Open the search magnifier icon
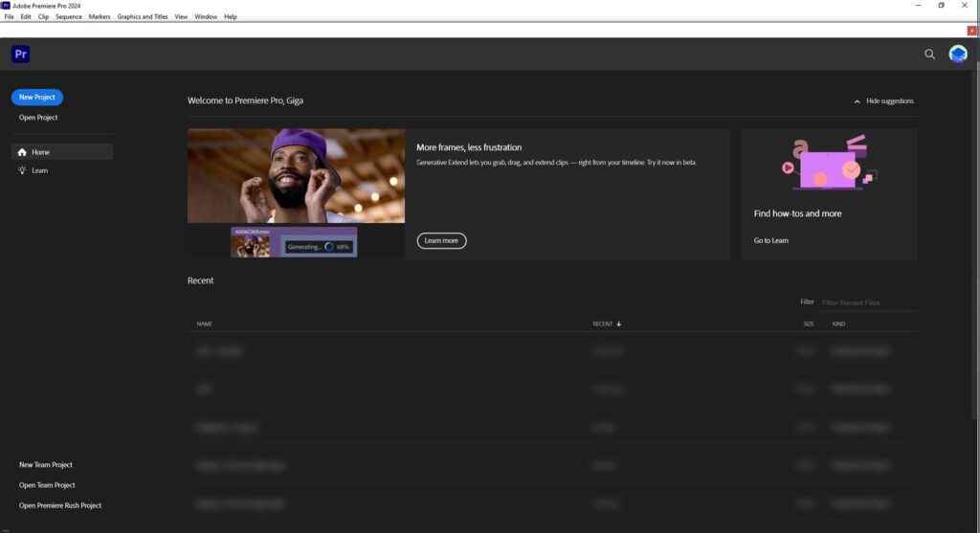This screenshot has height=533, width=980. point(929,55)
